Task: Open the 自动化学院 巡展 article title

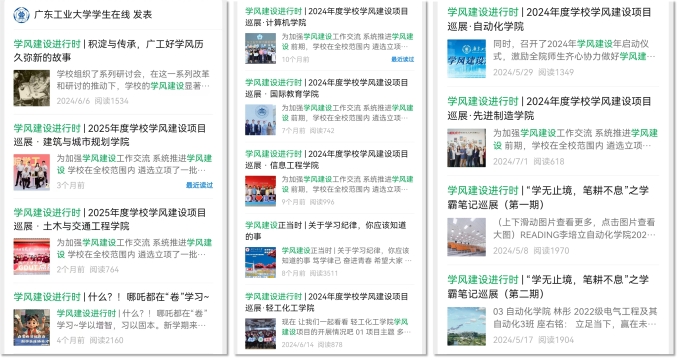Action: 549,19
